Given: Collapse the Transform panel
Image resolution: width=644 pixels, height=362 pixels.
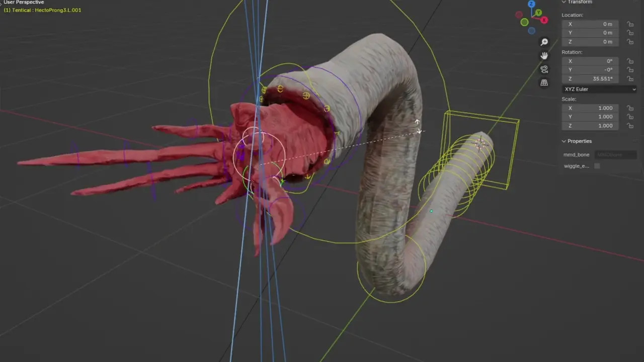Looking at the screenshot, I should (563, 2).
